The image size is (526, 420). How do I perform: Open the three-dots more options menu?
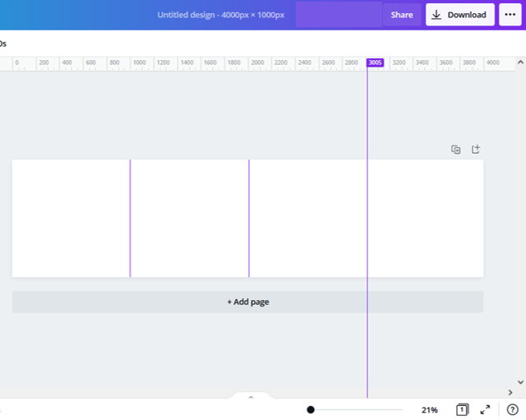510,15
